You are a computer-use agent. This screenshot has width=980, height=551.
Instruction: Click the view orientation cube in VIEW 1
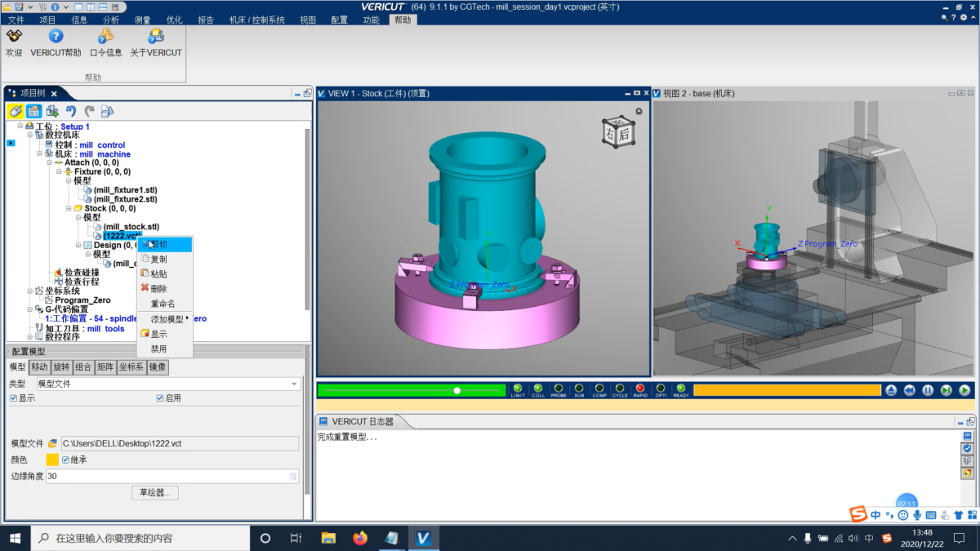(x=617, y=131)
